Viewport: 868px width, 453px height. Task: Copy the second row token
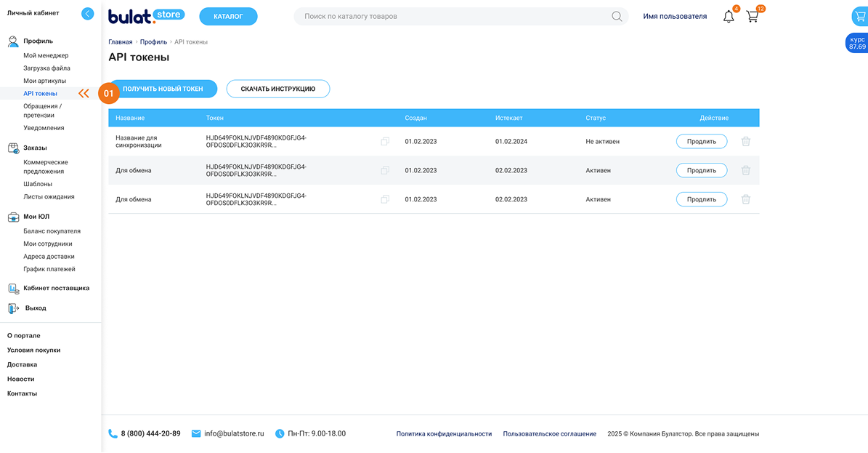(x=385, y=170)
